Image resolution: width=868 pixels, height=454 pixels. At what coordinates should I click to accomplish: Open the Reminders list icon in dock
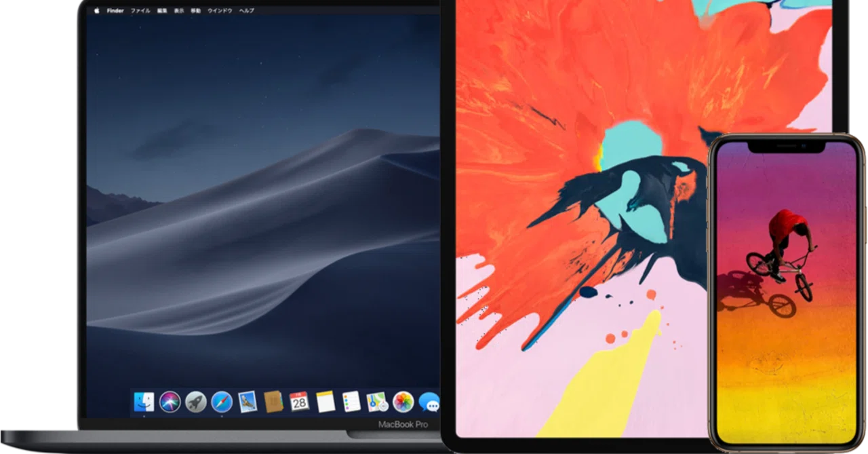(x=351, y=402)
